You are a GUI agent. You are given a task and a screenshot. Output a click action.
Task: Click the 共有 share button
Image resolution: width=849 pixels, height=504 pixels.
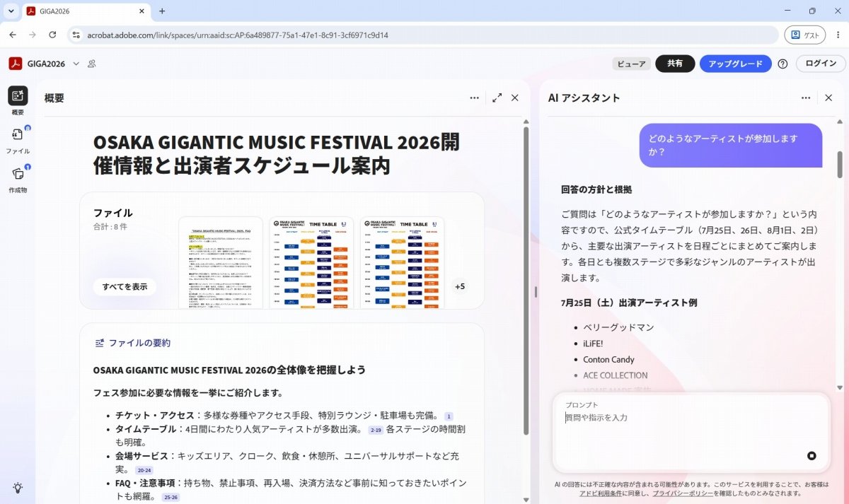675,64
